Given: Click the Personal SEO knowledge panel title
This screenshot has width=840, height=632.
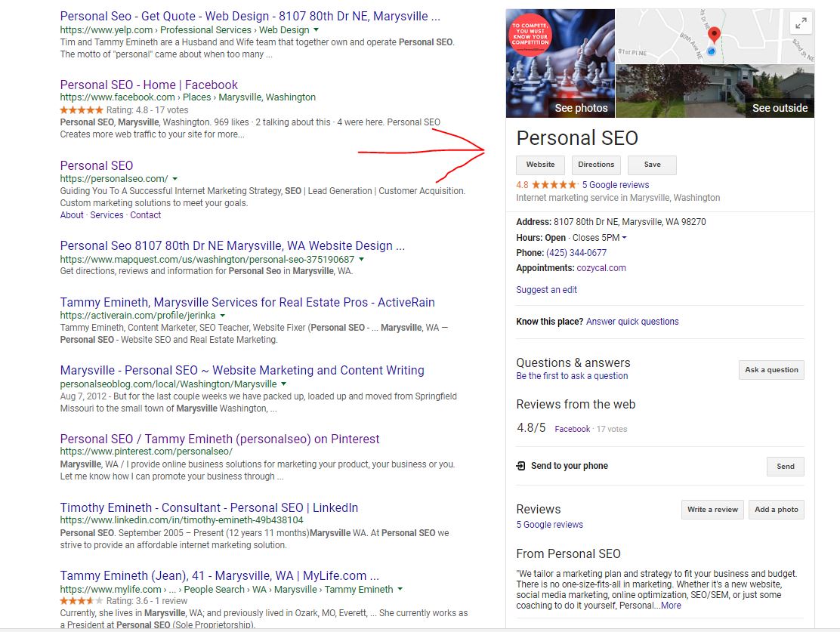Looking at the screenshot, I should (x=577, y=137).
